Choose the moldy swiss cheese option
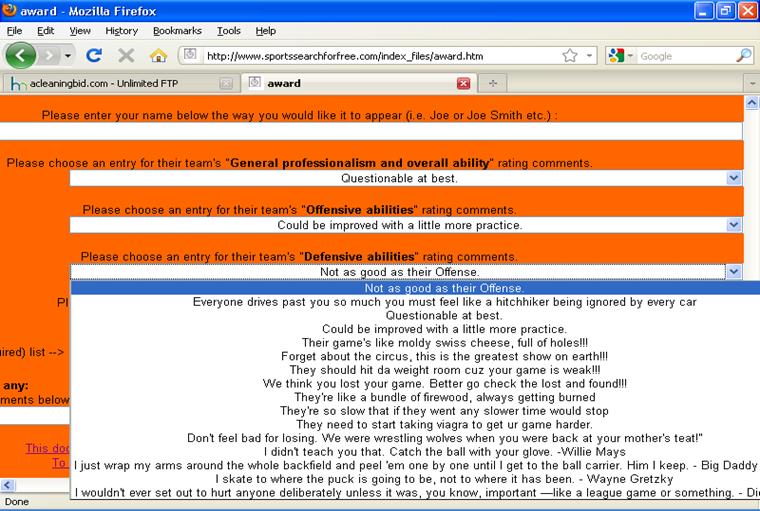 pyautogui.click(x=415, y=343)
